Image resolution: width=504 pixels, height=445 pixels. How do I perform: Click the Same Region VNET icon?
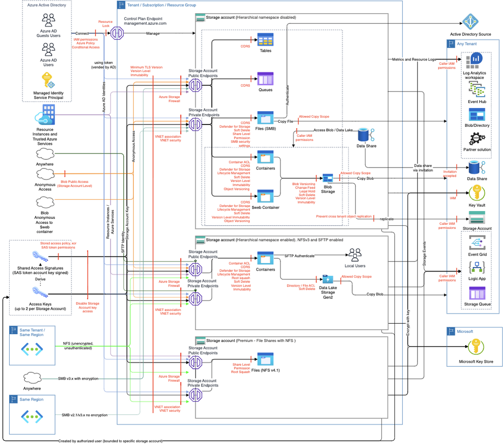(32, 417)
